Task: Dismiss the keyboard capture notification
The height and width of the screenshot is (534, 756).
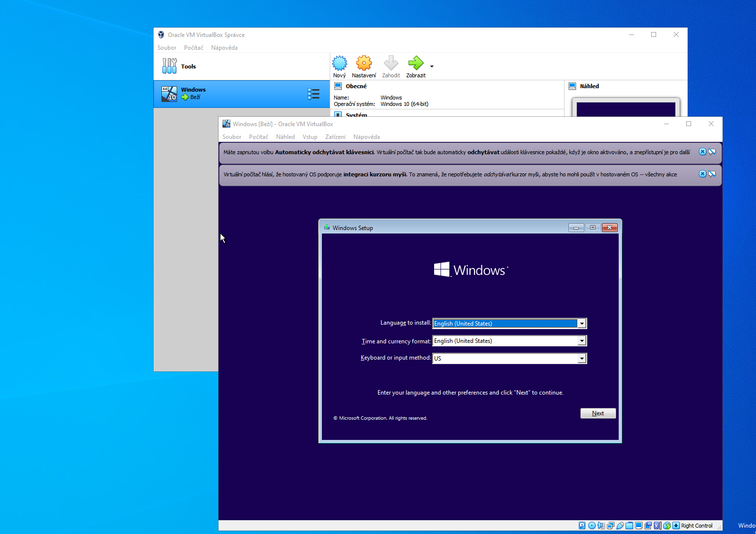Action: coord(702,152)
